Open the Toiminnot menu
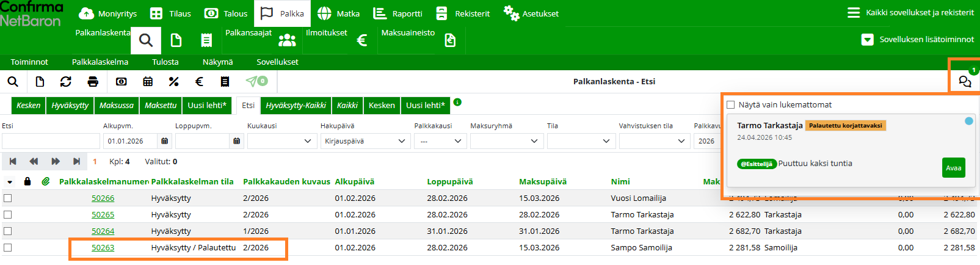The height and width of the screenshot is (265, 980). tap(29, 62)
